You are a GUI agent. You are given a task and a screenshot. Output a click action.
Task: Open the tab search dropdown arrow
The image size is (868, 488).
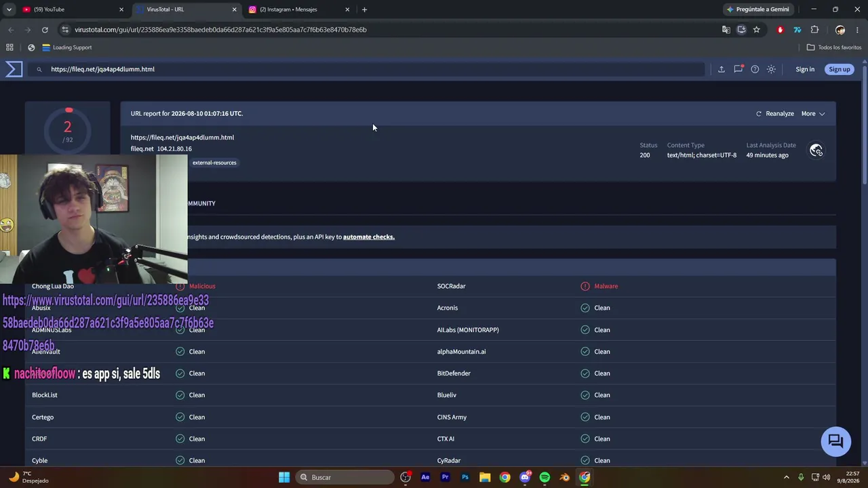[x=9, y=9]
